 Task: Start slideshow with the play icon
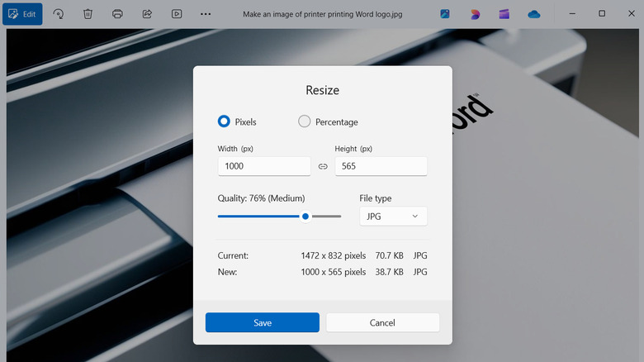(x=177, y=14)
